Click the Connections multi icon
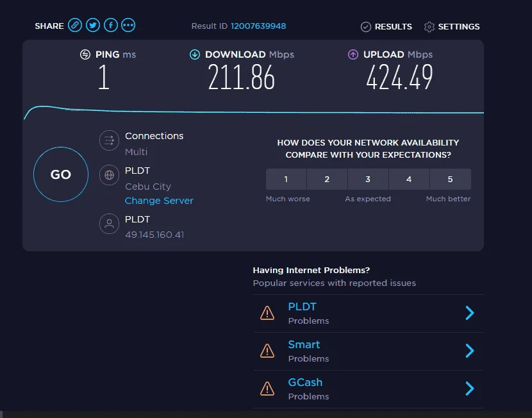This screenshot has height=418, width=532. click(109, 140)
